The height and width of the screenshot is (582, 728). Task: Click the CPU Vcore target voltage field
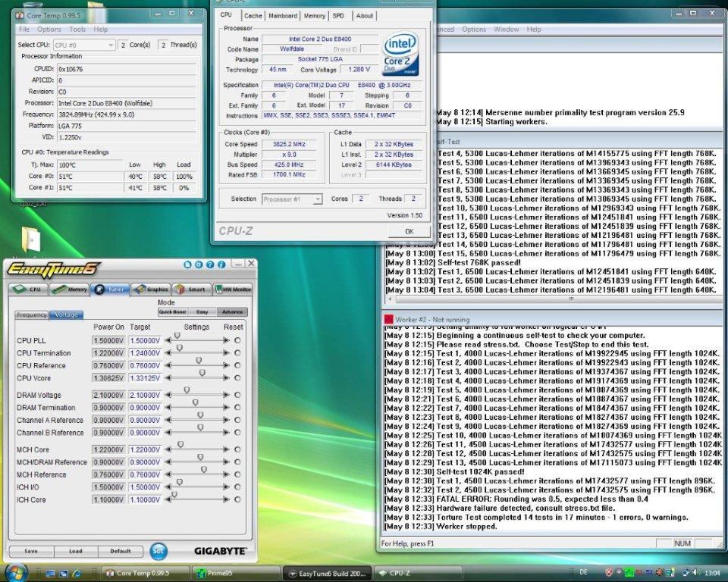pos(145,378)
